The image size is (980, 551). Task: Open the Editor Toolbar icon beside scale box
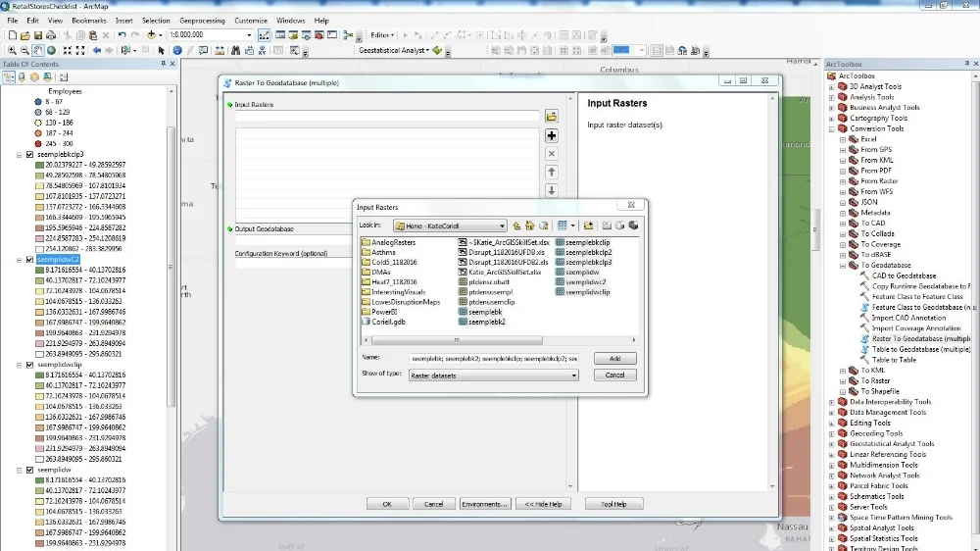point(264,35)
